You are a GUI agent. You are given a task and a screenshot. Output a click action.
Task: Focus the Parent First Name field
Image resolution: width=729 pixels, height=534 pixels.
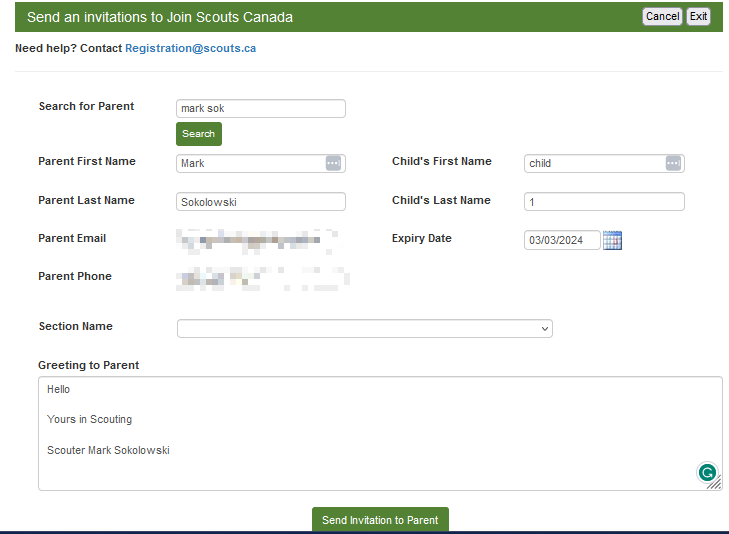pyautogui.click(x=261, y=164)
